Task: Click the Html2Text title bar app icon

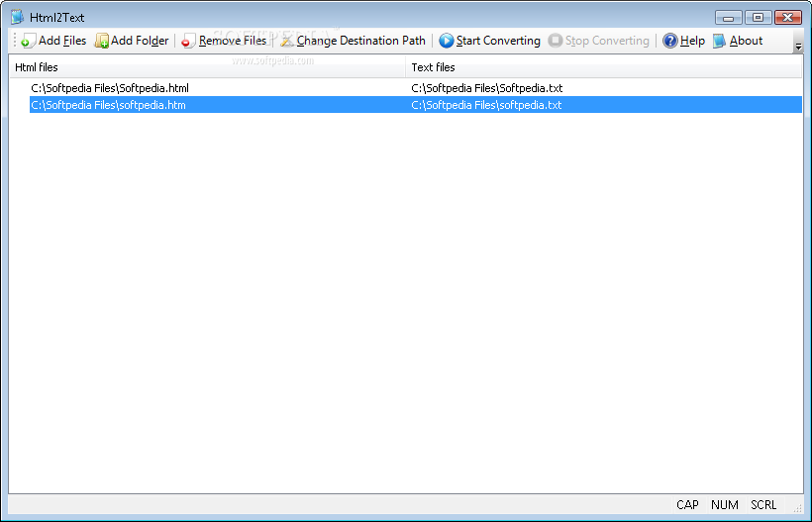Action: (18, 17)
